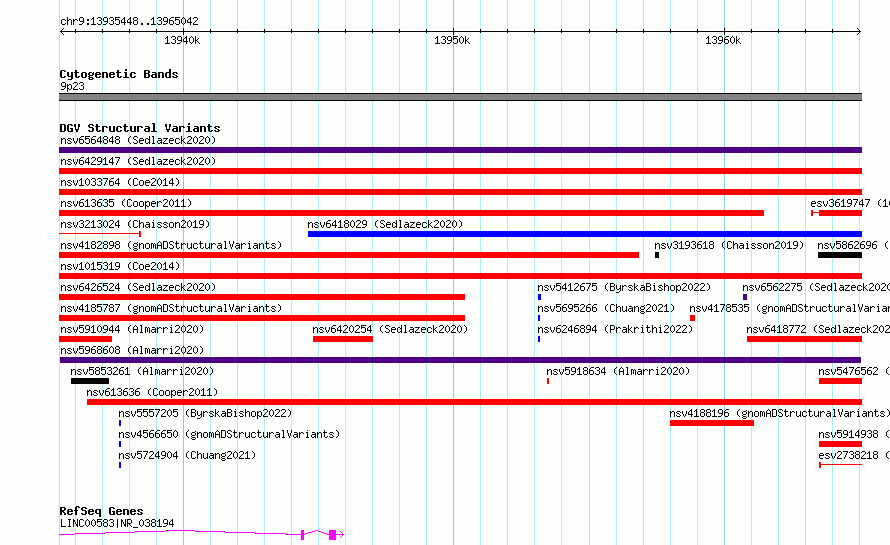Click the nsv5968608 (Almarri2020) label
The width and height of the screenshot is (890, 545).
pyautogui.click(x=132, y=350)
